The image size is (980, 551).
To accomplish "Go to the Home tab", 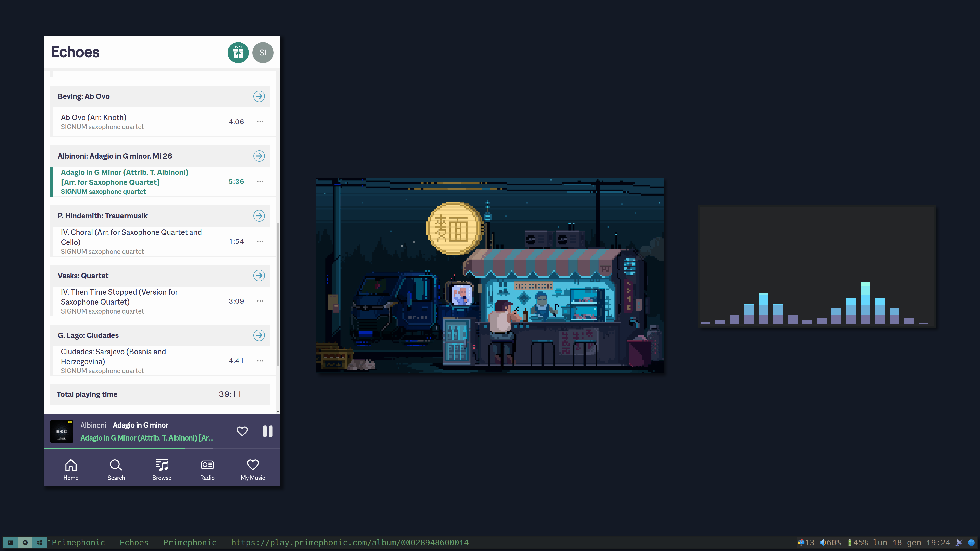I will point(71,470).
